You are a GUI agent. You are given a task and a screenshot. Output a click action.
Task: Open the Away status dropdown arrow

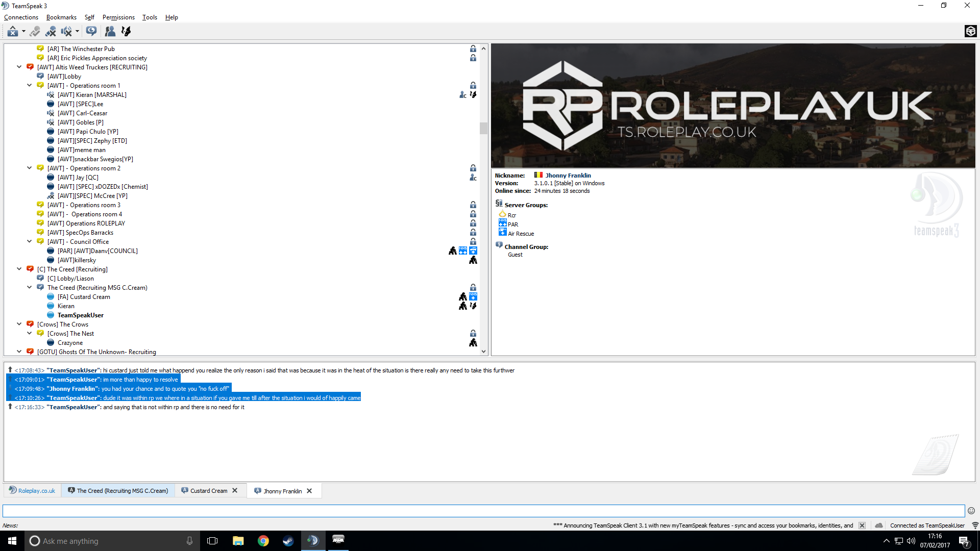tap(23, 32)
